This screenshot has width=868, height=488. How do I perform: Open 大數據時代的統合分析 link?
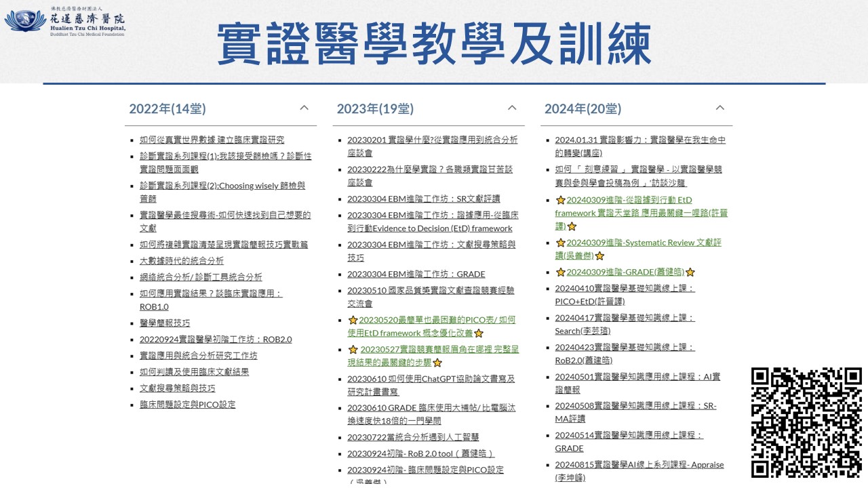(x=181, y=260)
